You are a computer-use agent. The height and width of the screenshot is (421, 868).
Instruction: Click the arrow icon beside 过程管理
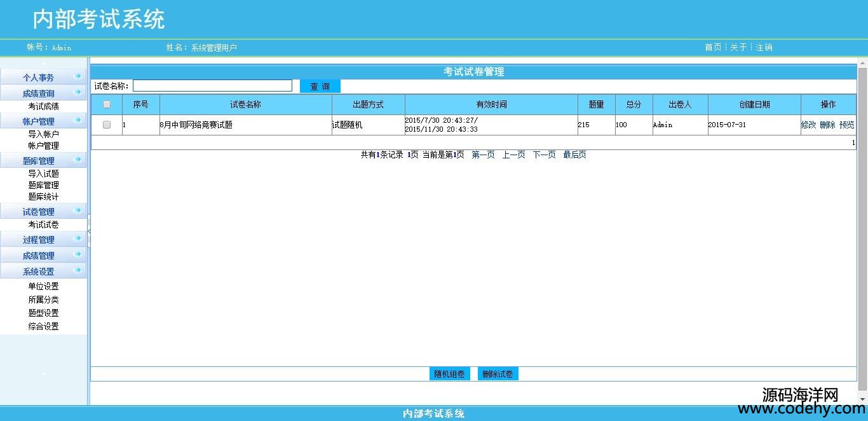click(x=78, y=238)
